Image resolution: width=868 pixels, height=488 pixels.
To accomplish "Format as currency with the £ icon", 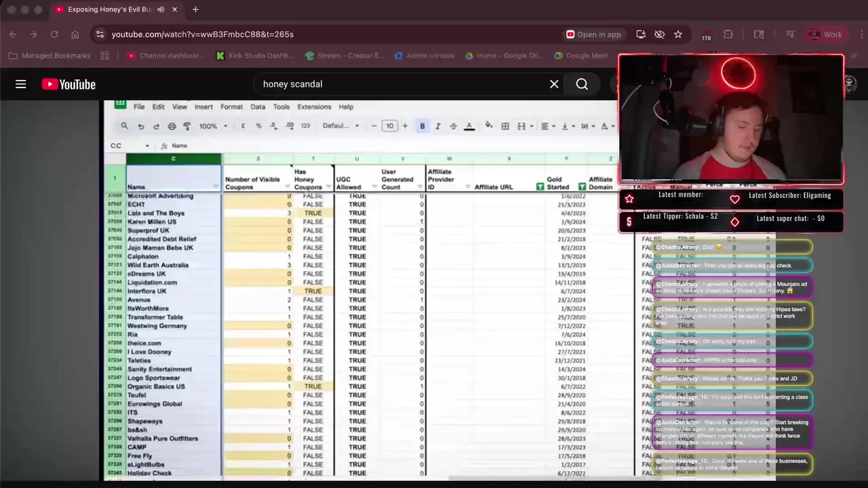I will (243, 126).
